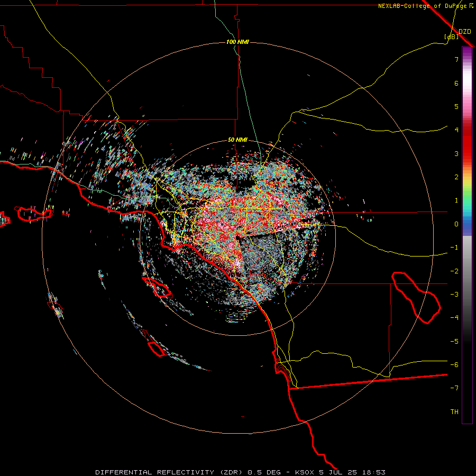The image size is (476, 476).
Task: Click the -2 value on color scale
Action: pos(454,271)
